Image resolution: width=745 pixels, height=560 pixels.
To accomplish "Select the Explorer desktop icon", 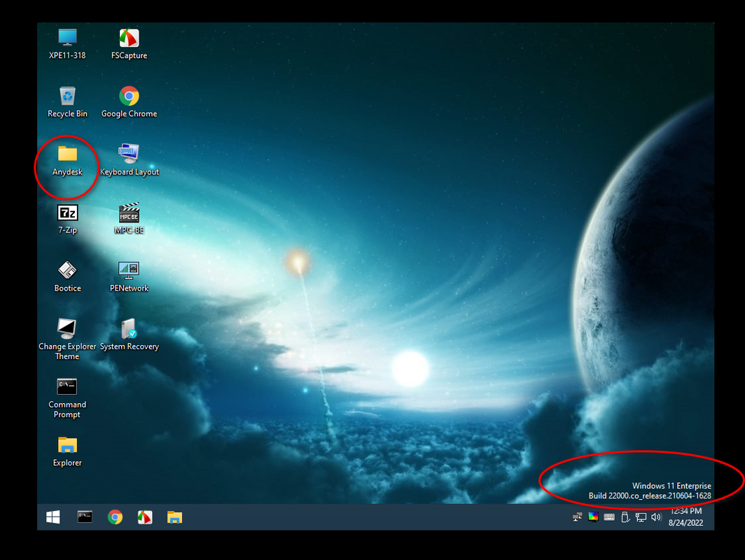I will click(67, 451).
